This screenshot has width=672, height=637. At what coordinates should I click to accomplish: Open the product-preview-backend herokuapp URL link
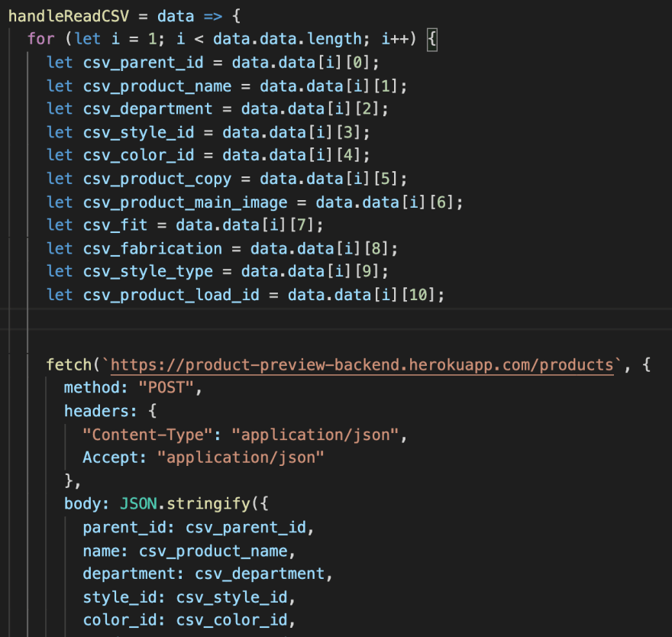tap(362, 365)
